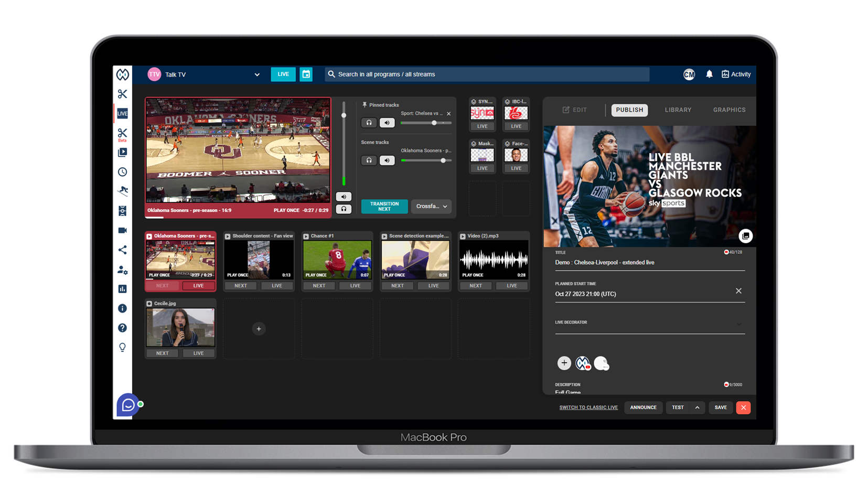The width and height of the screenshot is (868, 485).
Task: Switch to the Graphics tab
Action: [729, 110]
